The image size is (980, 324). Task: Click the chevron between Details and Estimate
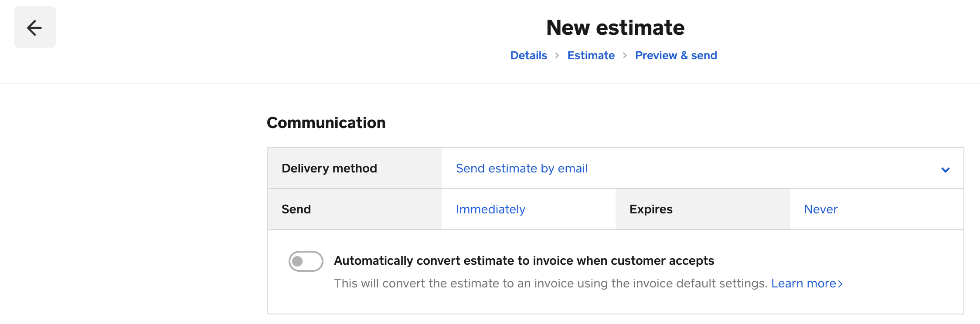(x=557, y=55)
